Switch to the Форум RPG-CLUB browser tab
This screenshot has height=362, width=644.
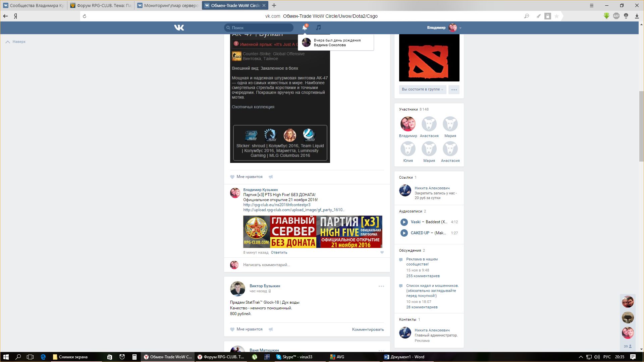click(x=101, y=5)
